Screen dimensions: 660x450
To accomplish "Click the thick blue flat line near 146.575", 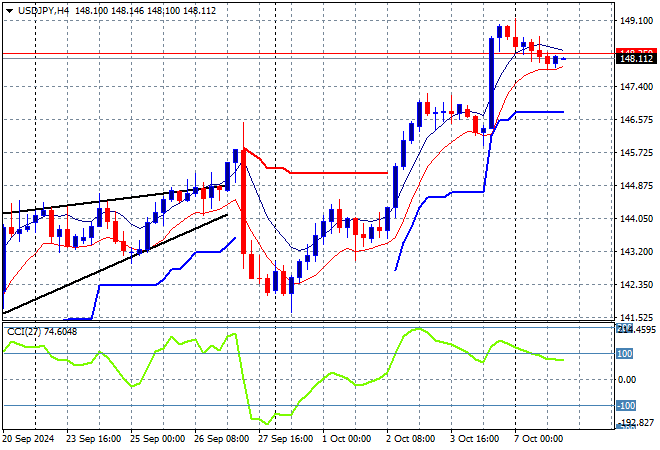I will (540, 112).
